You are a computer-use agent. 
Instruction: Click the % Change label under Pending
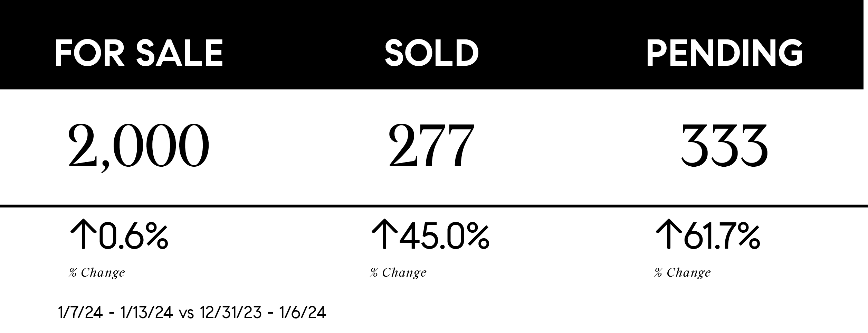tap(683, 273)
